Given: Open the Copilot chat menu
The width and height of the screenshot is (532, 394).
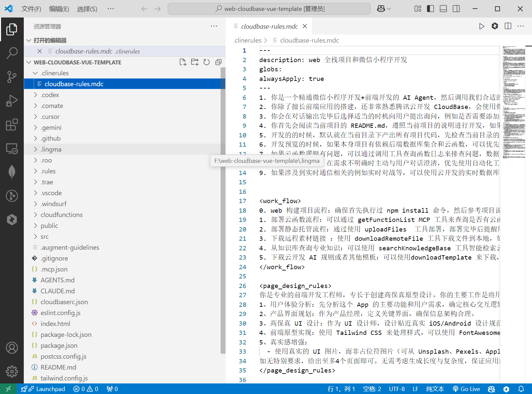Looking at the screenshot, I should tap(384, 9).
